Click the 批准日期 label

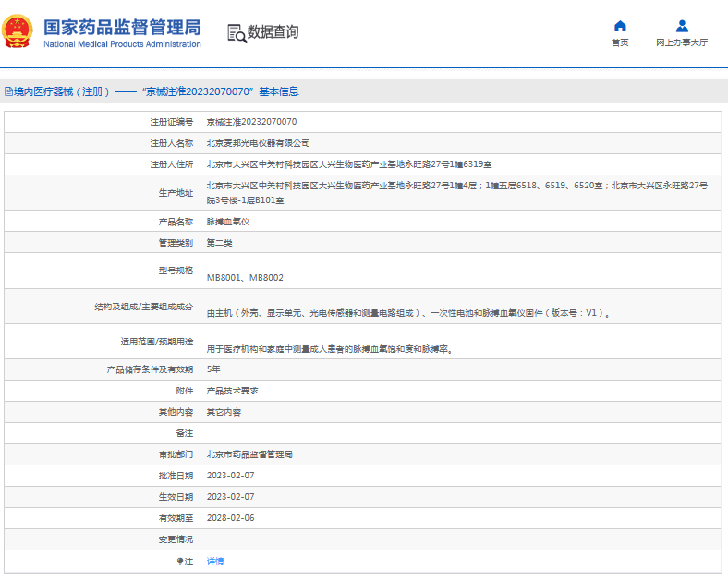tap(176, 476)
